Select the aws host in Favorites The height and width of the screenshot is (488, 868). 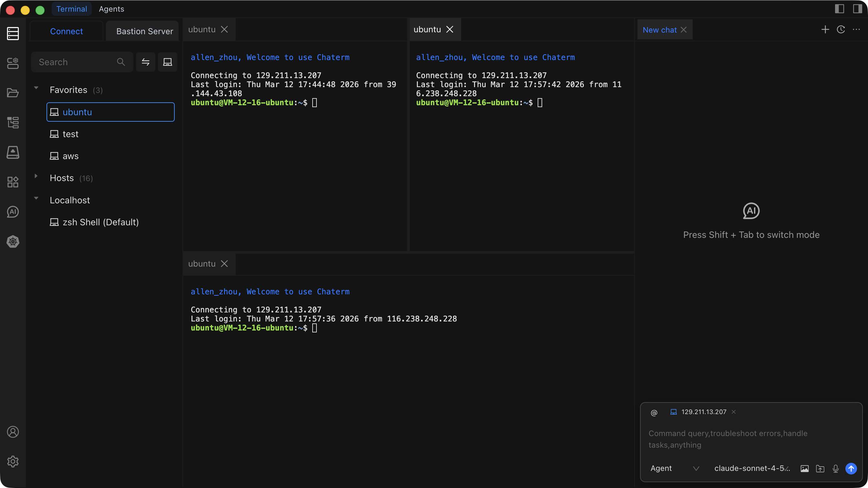pyautogui.click(x=70, y=156)
